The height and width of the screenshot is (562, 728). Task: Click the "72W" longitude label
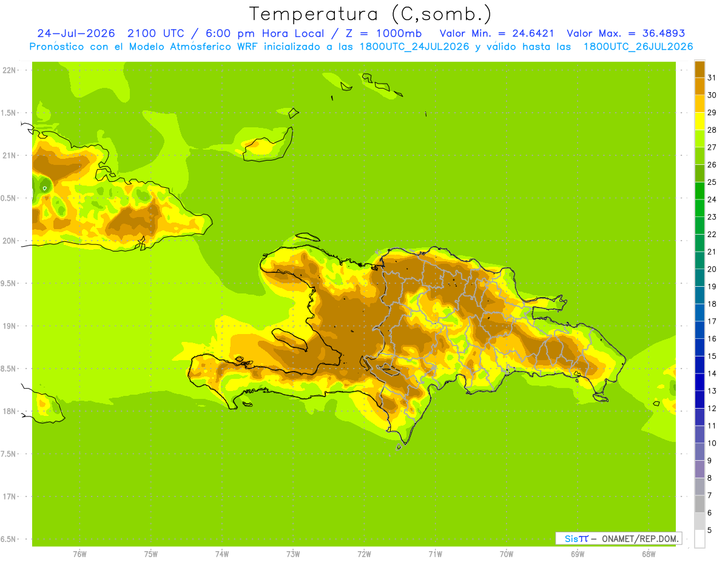tap(364, 554)
